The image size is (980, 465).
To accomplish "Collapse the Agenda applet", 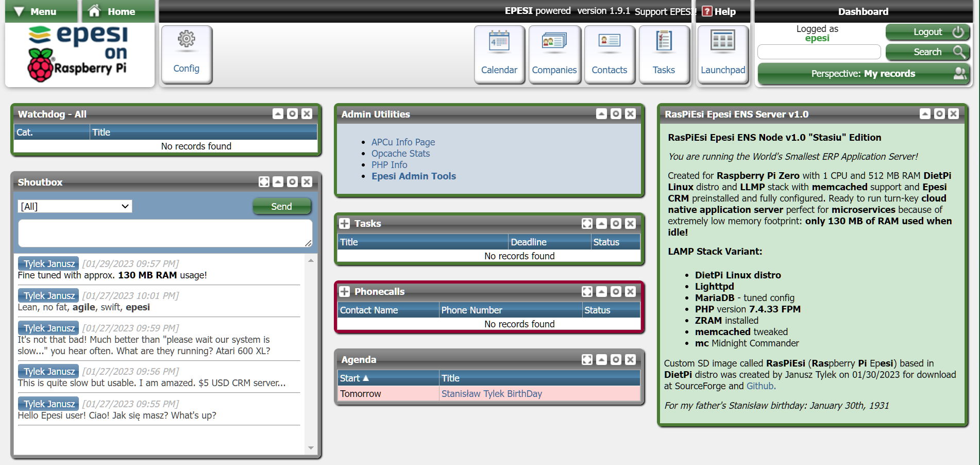I will tap(601, 360).
